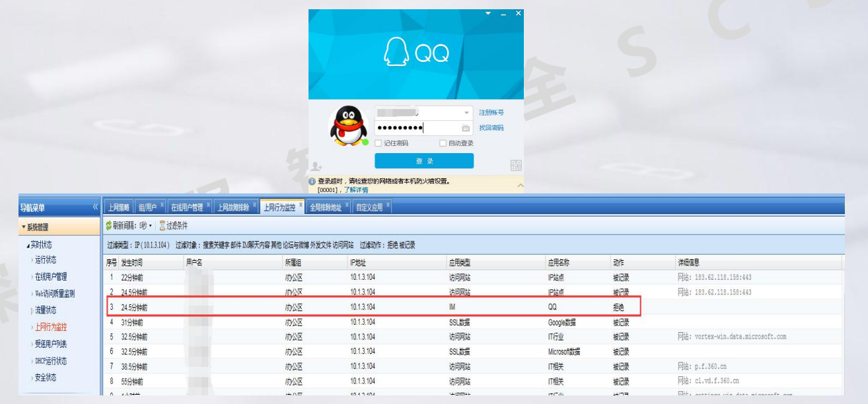
Task: Open 在线用户管理 in navigation tree
Action: (x=51, y=277)
